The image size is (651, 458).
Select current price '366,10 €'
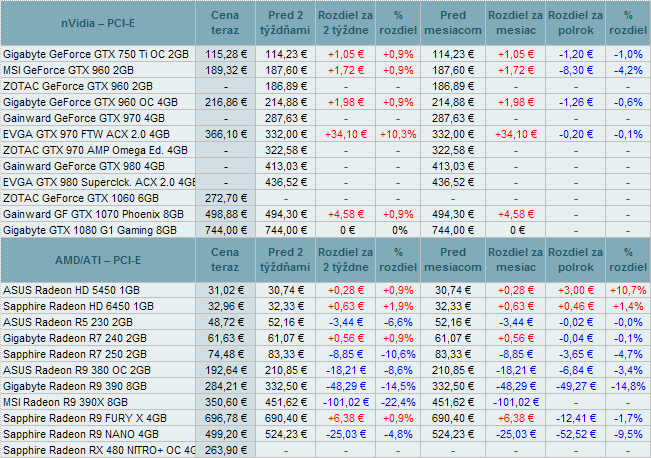click(x=226, y=135)
